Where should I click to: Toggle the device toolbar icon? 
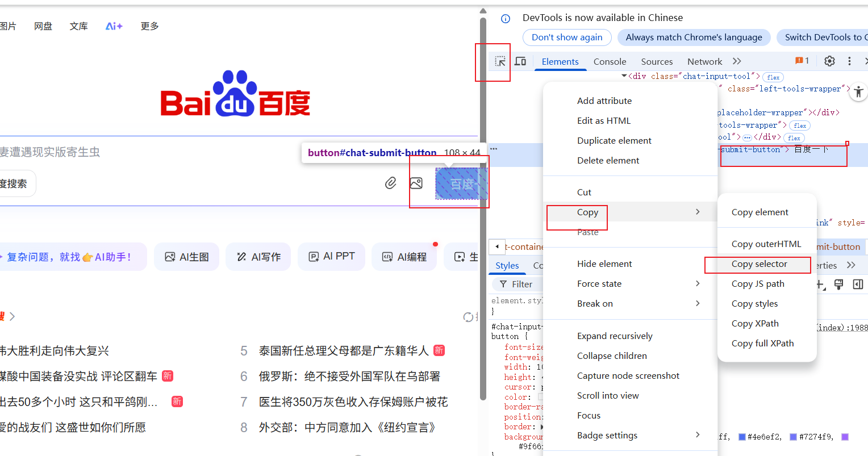520,61
